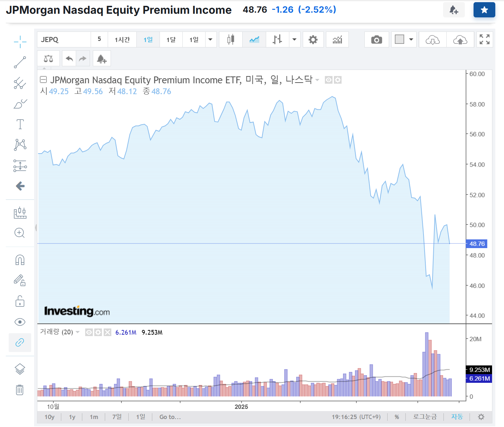The image size is (504, 427).
Task: Select the candlestick chart style
Action: [x=231, y=39]
